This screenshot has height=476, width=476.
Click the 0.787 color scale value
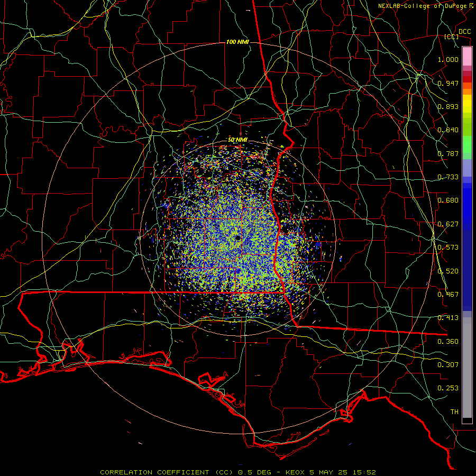point(448,153)
